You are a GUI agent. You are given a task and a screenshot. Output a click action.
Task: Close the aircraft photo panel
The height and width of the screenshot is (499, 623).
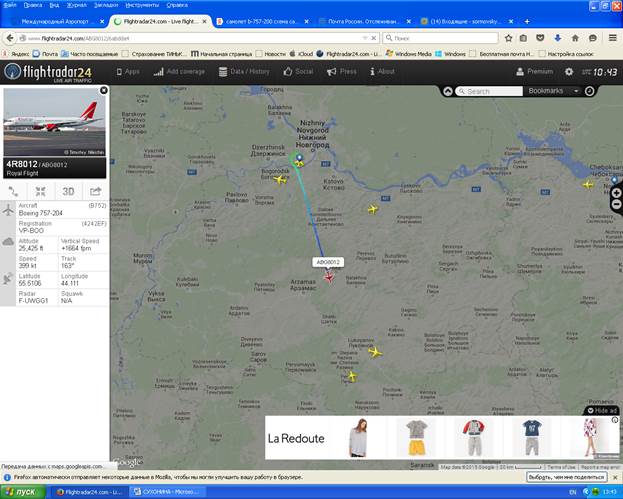[104, 91]
